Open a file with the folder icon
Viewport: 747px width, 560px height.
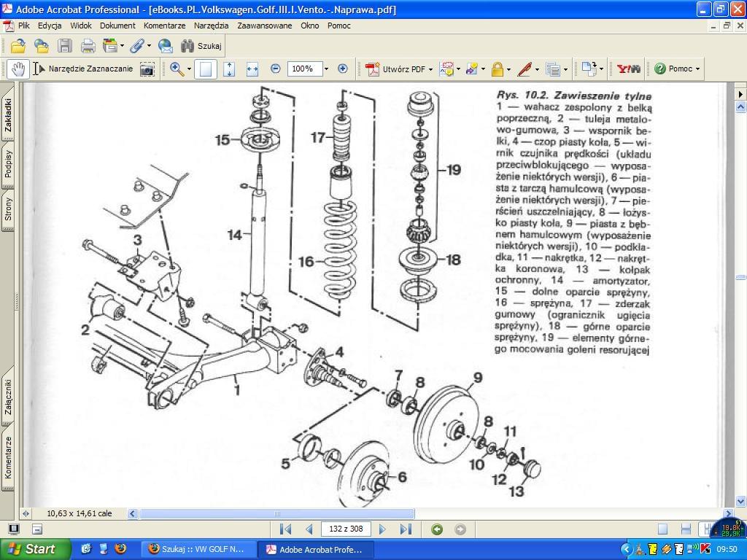click(18, 46)
